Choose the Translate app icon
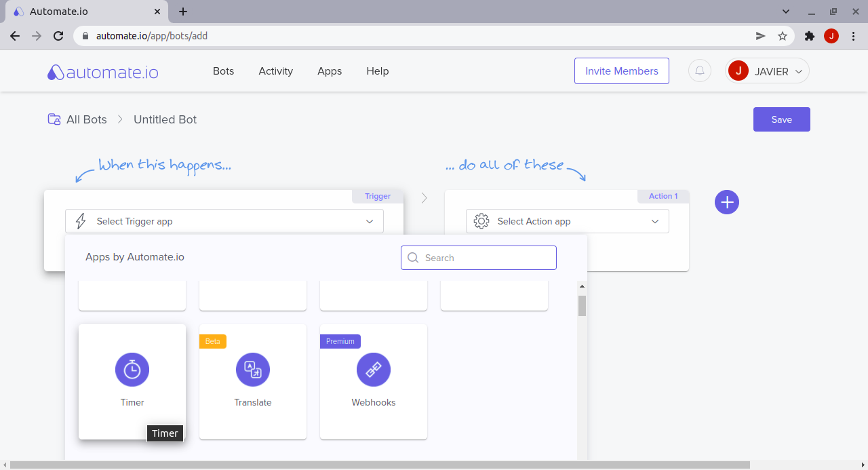This screenshot has width=868, height=470. (253, 370)
